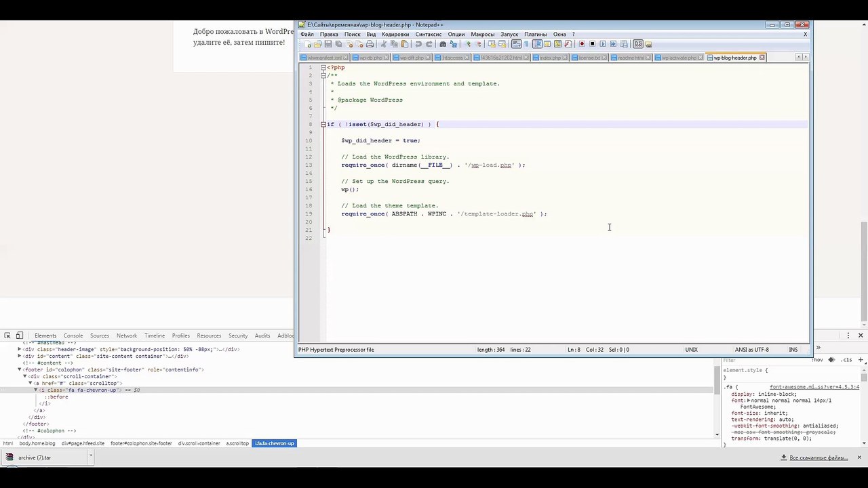Collapse code fold at line 8 in Notepad++
Screen dimensions: 868x488
pos(323,124)
